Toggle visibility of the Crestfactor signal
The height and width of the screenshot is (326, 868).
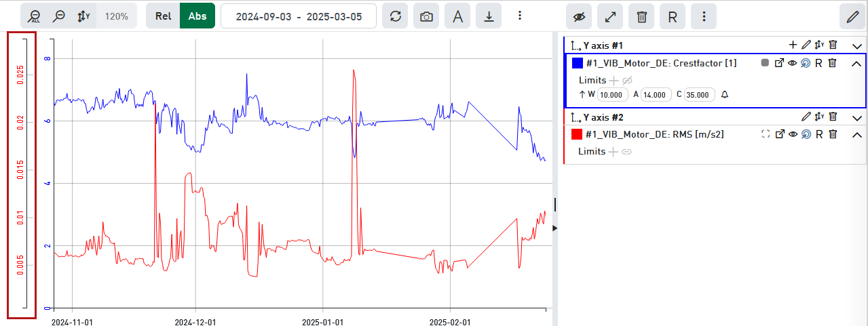point(792,63)
